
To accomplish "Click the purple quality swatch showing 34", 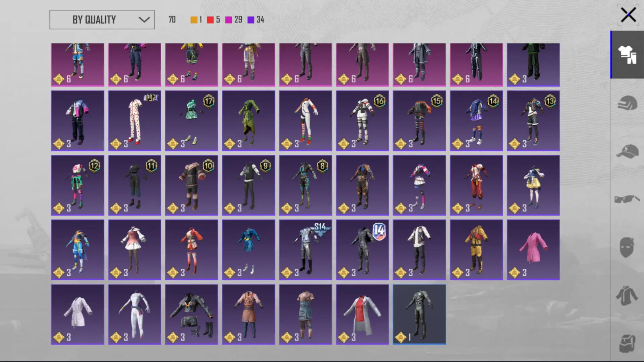I will pyautogui.click(x=251, y=20).
